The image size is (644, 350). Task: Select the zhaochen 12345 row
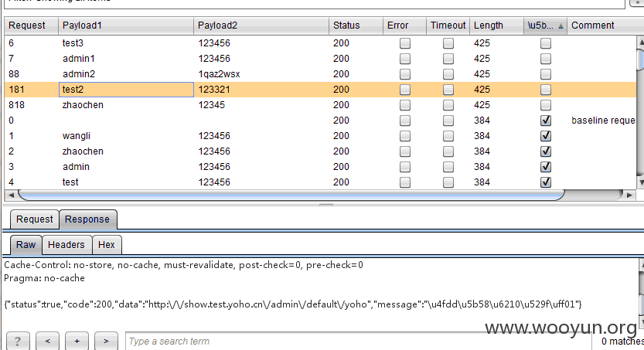click(320, 105)
